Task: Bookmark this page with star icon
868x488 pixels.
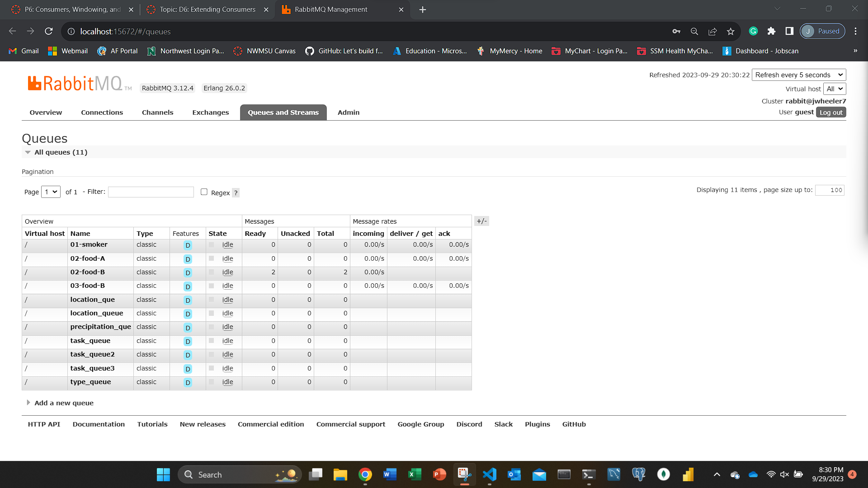Action: 731,31
